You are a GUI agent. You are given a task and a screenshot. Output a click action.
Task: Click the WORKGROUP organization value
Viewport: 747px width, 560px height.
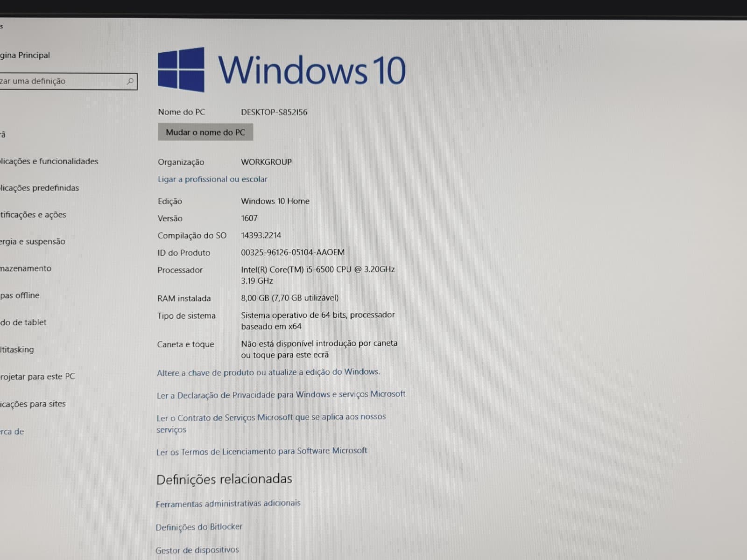[266, 162]
